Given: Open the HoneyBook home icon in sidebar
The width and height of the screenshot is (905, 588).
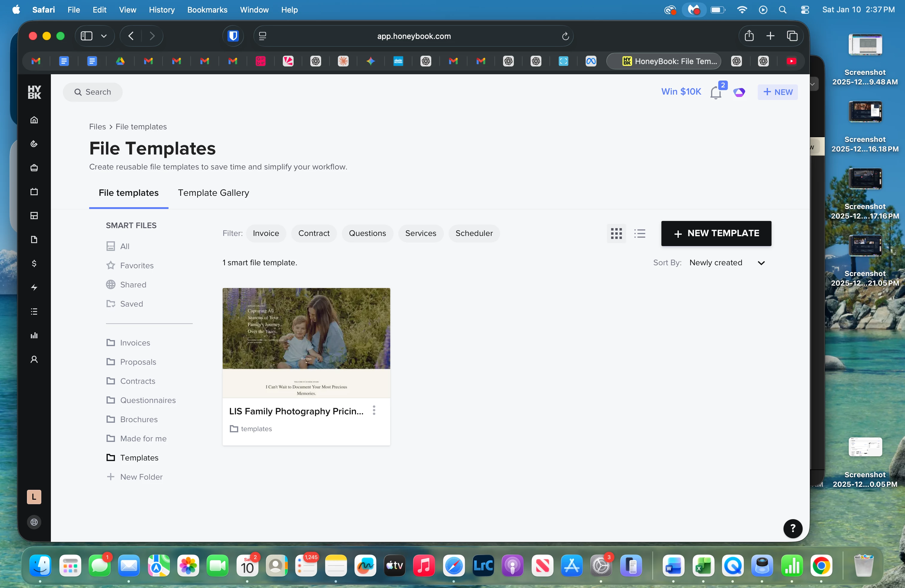Looking at the screenshot, I should click(34, 120).
